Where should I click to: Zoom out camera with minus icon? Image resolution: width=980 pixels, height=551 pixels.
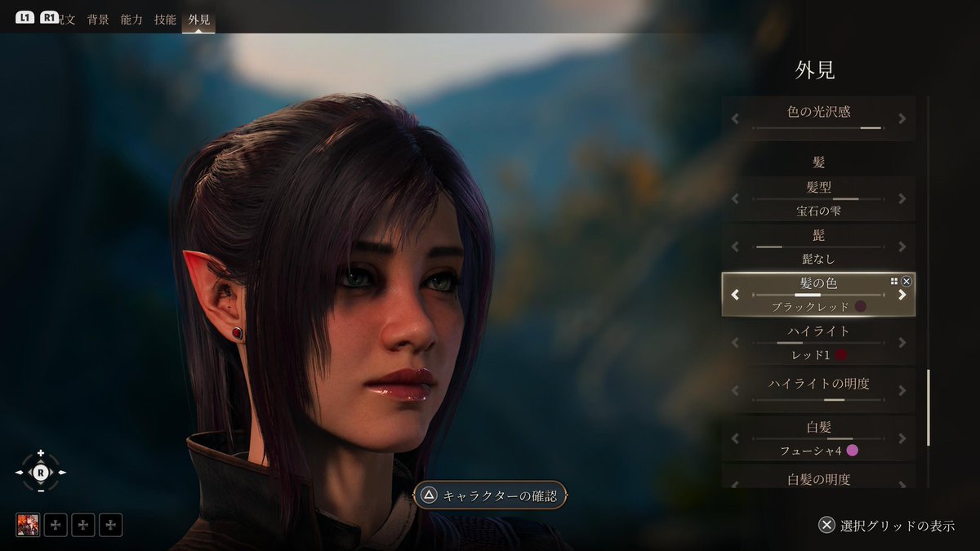[x=41, y=491]
